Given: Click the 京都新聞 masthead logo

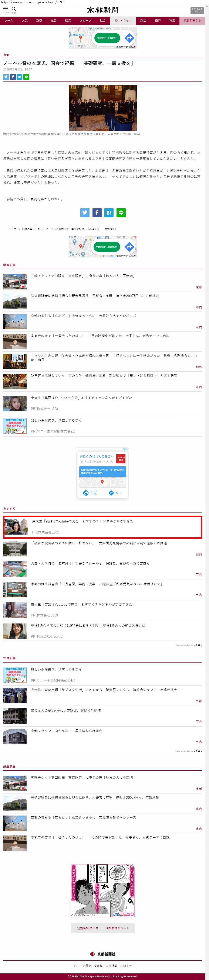Looking at the screenshot, I should (x=103, y=10).
